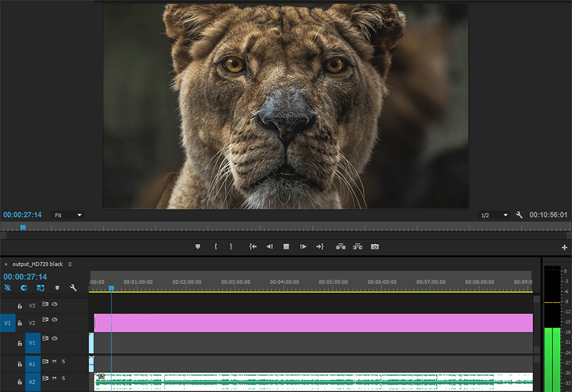Hide the V1 track output eye
The height and width of the screenshot is (392, 572).
(55, 338)
